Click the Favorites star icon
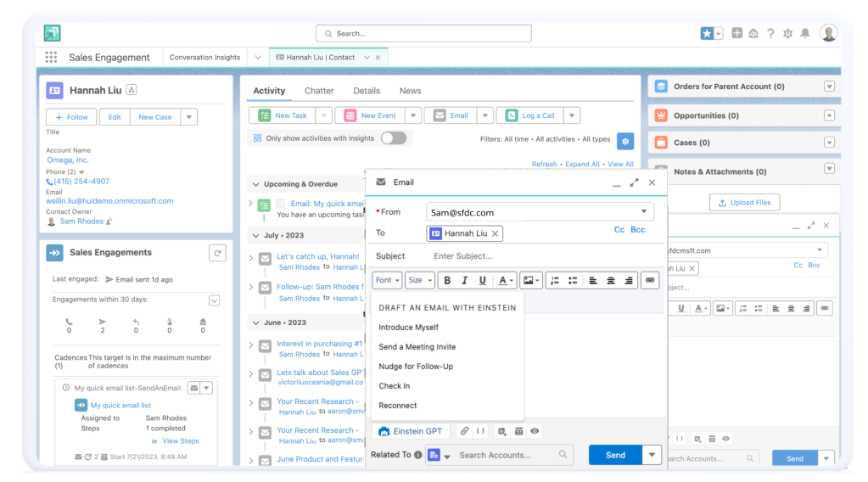868x482 pixels. [x=707, y=33]
